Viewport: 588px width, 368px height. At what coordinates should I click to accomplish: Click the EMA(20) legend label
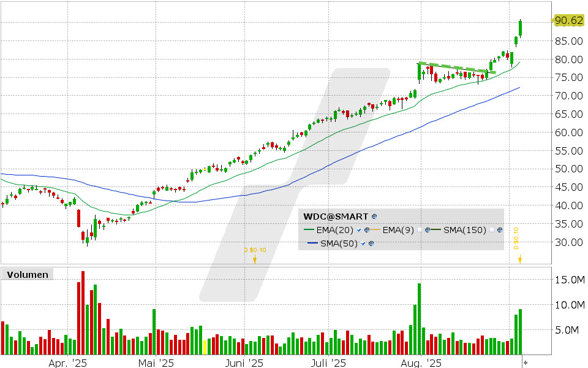[335, 230]
